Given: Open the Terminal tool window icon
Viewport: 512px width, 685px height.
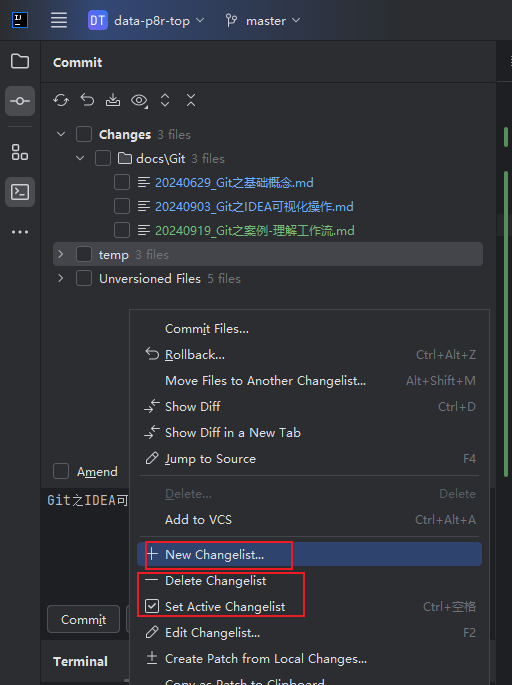Looking at the screenshot, I should [20, 192].
